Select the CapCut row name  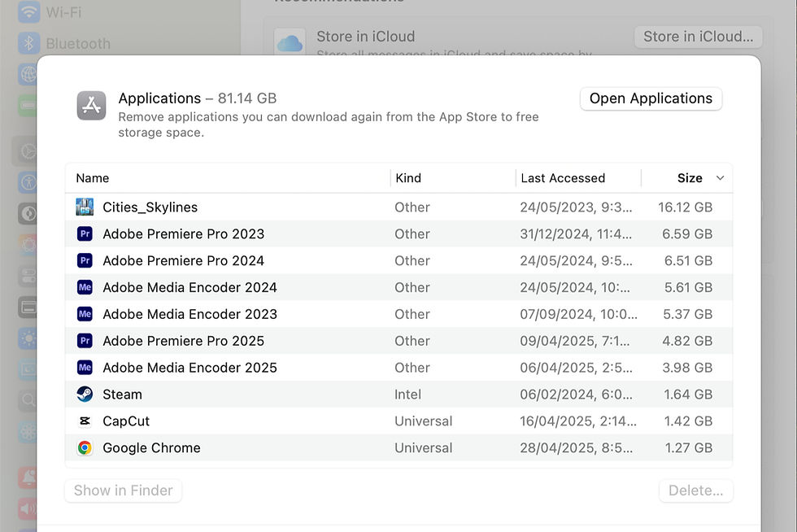(126, 421)
